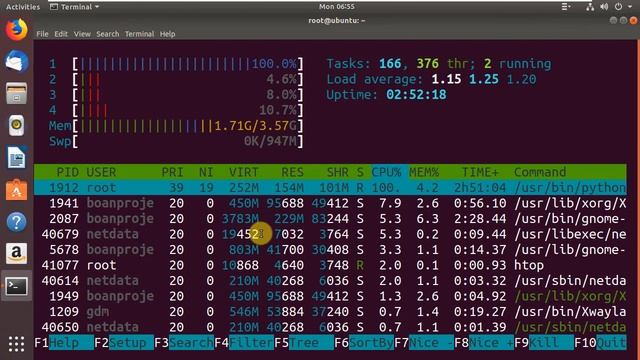Select the gdm process row 1209
Viewport: 640px width, 360px height.
point(330,312)
